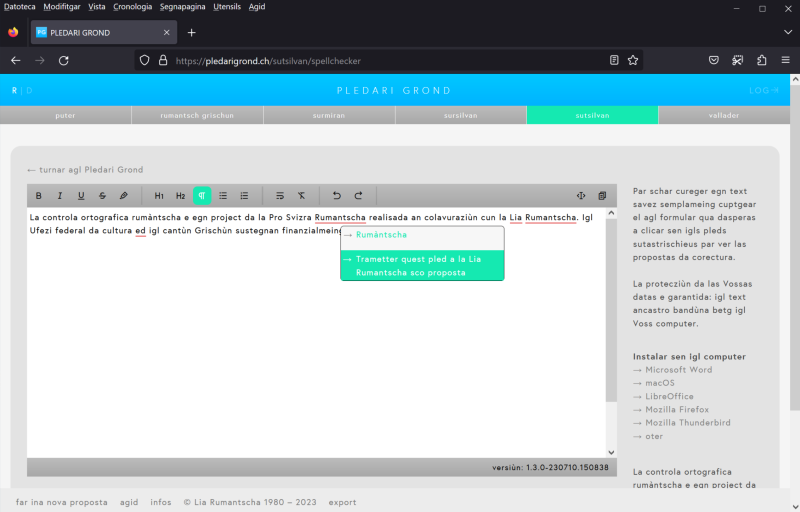Apply Heading 1 style
The height and width of the screenshot is (512, 800).
point(159,196)
